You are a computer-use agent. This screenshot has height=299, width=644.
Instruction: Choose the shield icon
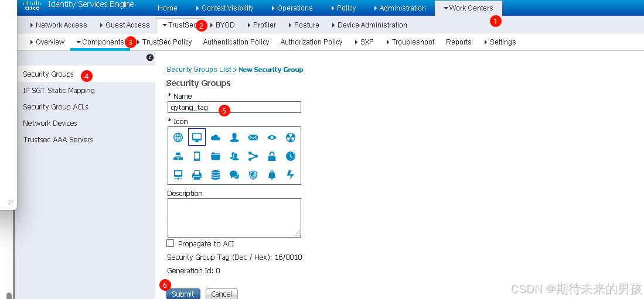coord(253,175)
